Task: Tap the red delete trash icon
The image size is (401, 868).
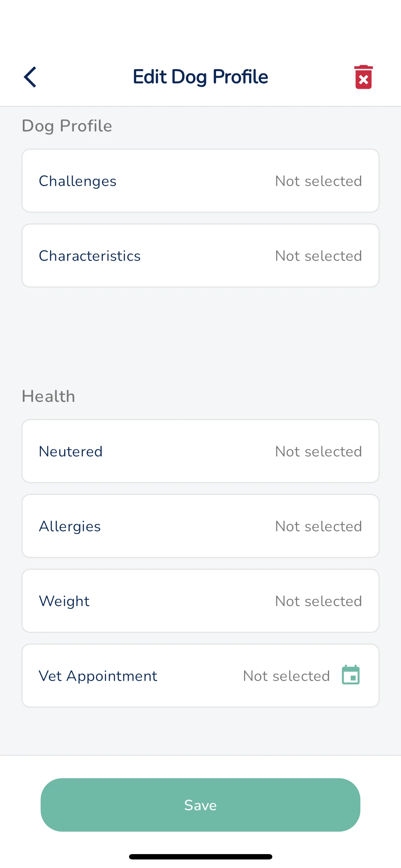Action: [x=363, y=77]
